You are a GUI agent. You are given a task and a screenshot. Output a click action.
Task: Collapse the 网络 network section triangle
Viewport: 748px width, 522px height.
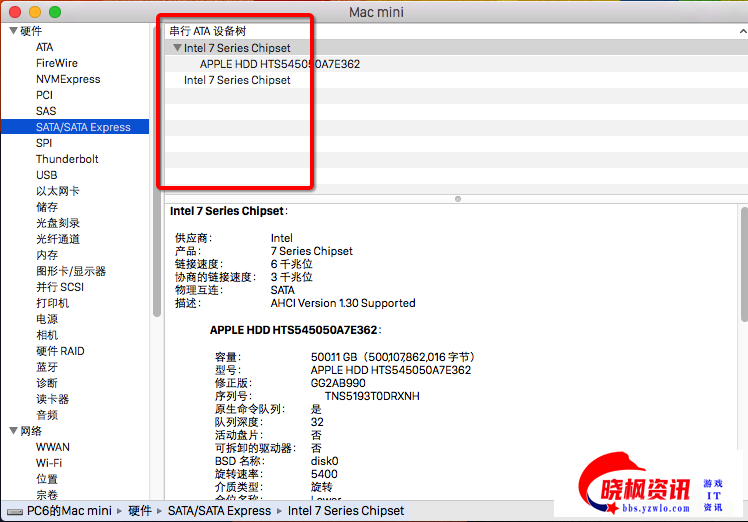click(x=13, y=431)
